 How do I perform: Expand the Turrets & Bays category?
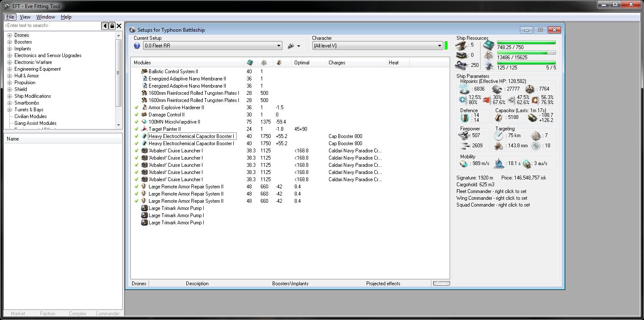9,110
